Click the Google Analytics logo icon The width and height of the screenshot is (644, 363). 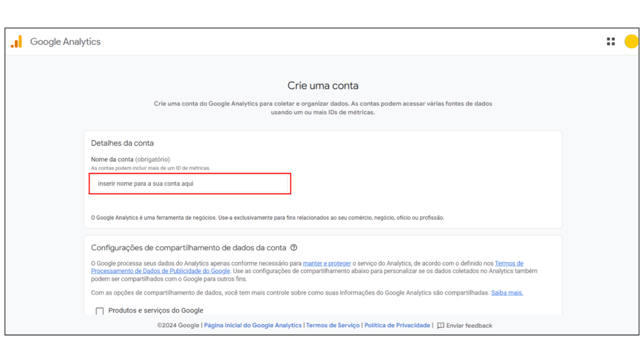point(16,42)
